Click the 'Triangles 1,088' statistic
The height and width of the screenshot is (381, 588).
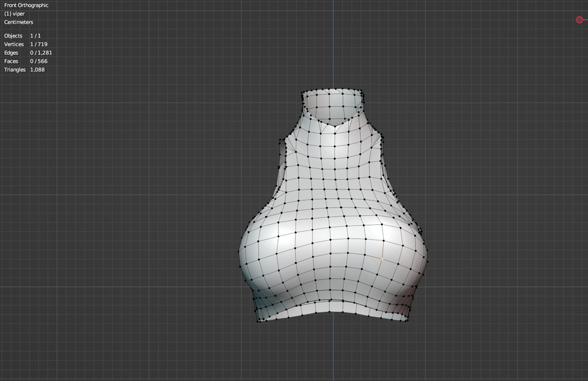[x=25, y=70]
